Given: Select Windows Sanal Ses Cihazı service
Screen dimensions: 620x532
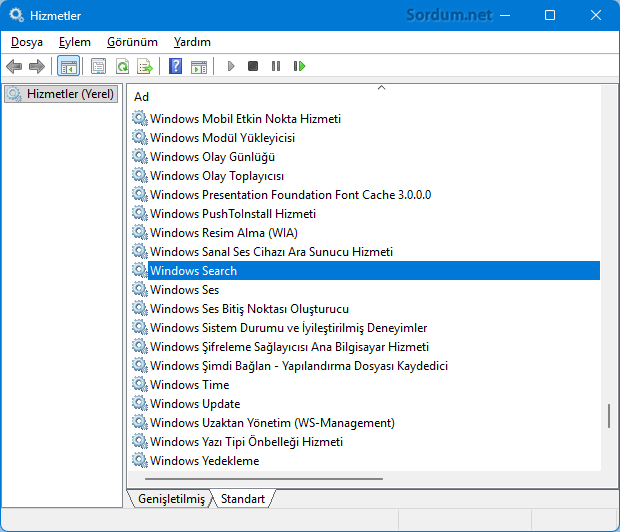Looking at the screenshot, I should (272, 252).
